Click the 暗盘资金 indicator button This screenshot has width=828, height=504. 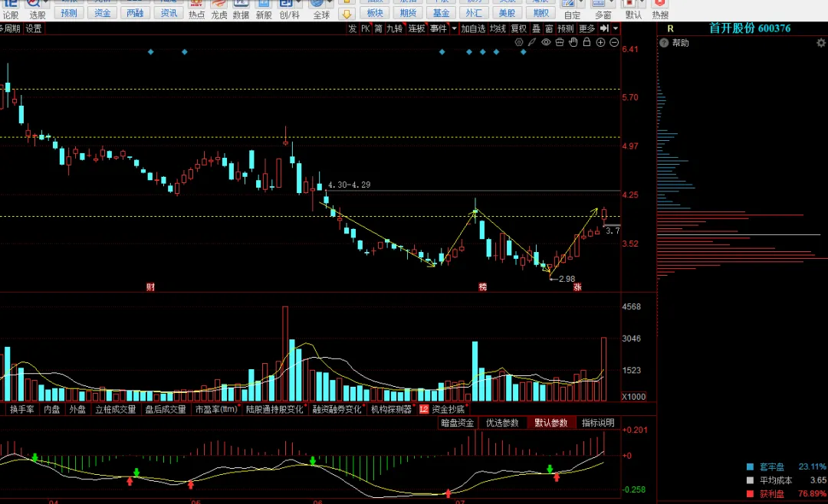pos(457,423)
